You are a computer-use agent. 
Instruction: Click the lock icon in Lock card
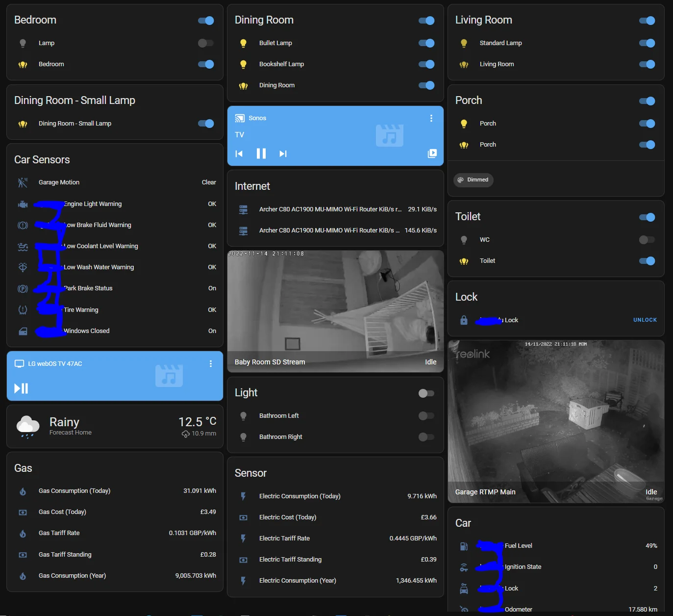464,320
